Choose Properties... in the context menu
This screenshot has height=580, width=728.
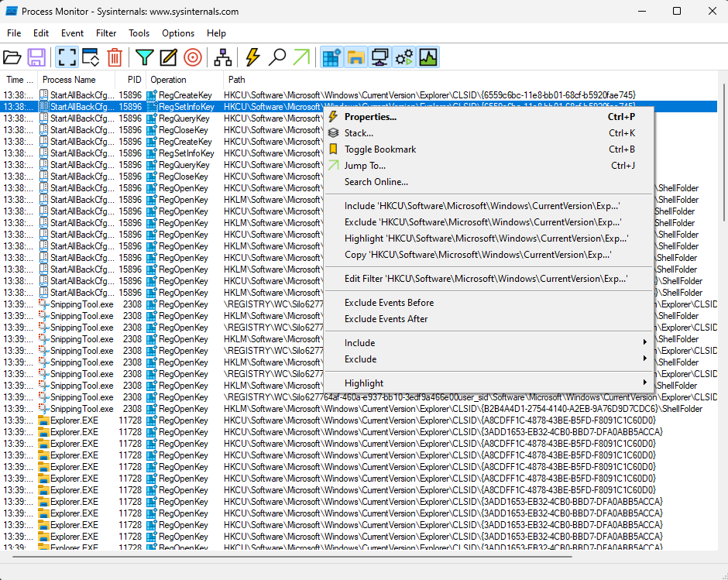(x=489, y=117)
